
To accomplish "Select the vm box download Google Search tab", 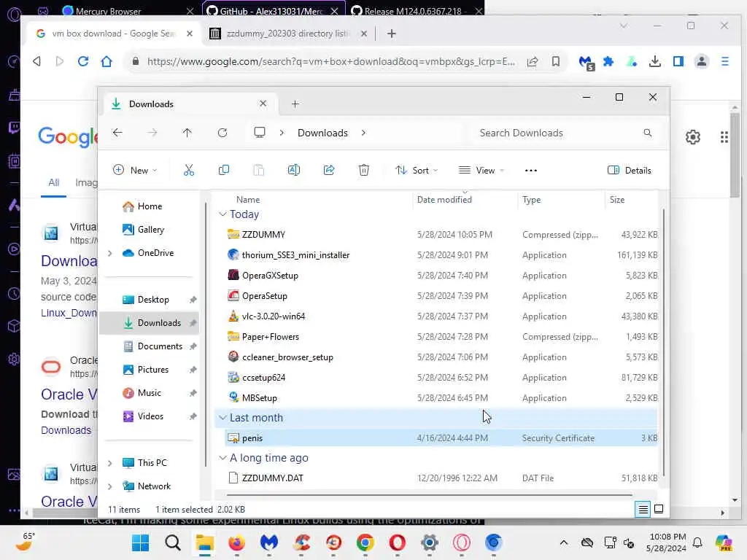I will tap(113, 34).
